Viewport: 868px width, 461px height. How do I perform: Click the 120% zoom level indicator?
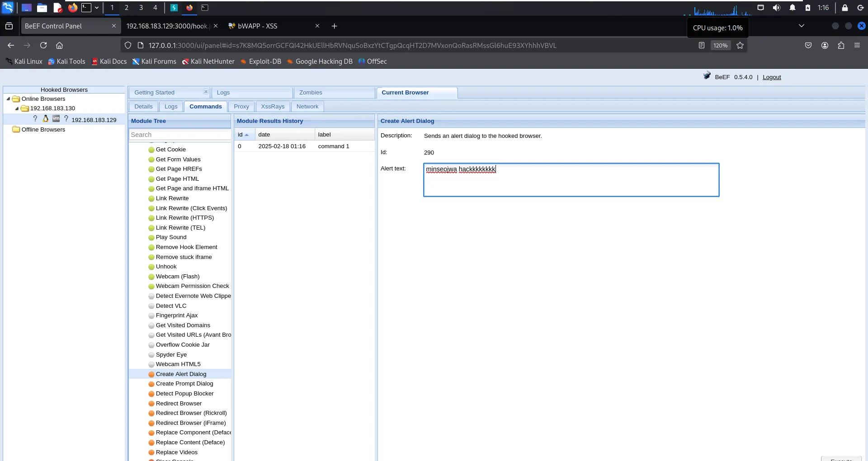pos(721,45)
